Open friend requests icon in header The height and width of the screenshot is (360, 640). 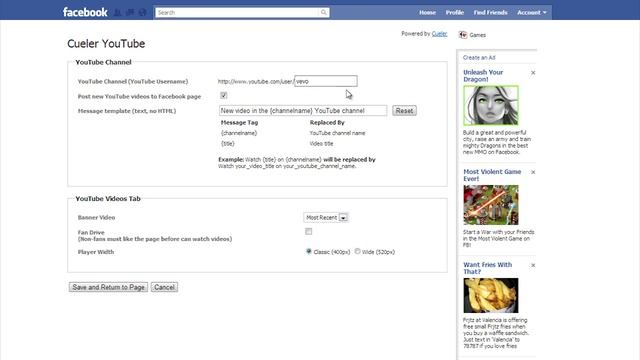click(118, 13)
